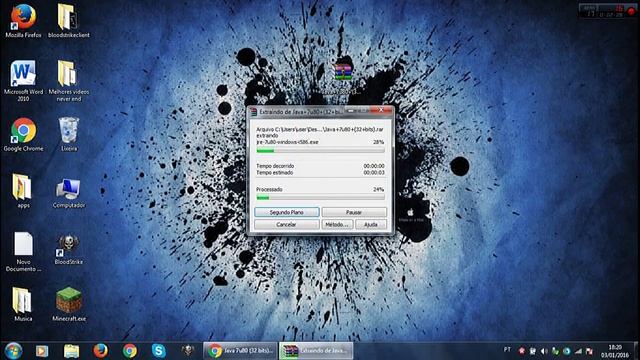Click Chrome pinned taskbar icon
Image resolution: width=640 pixels, height=360 pixels.
click(x=130, y=351)
